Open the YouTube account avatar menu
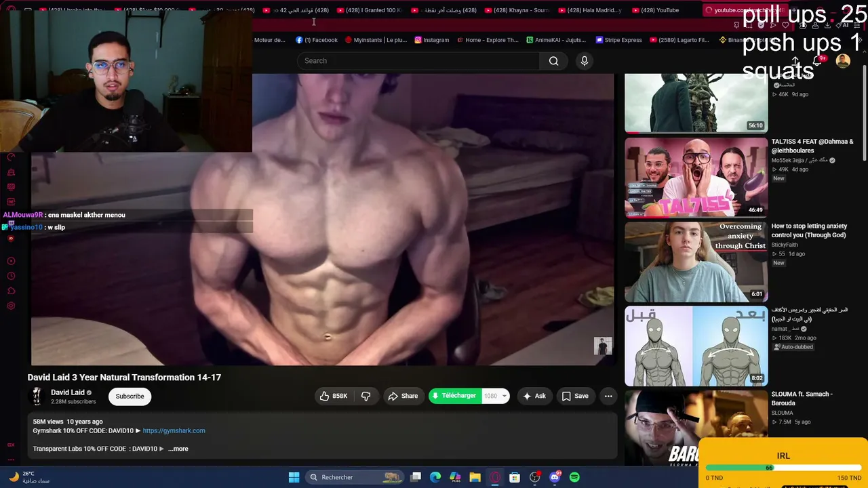Screen dimensions: 868x488 tap(843, 61)
